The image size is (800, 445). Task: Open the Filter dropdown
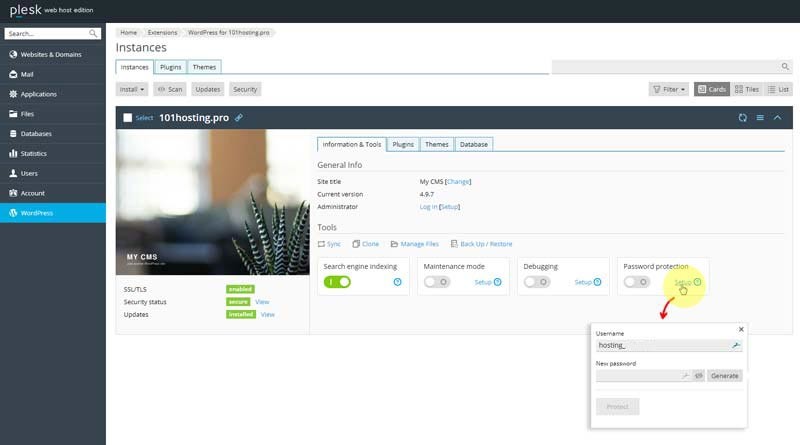coord(669,89)
